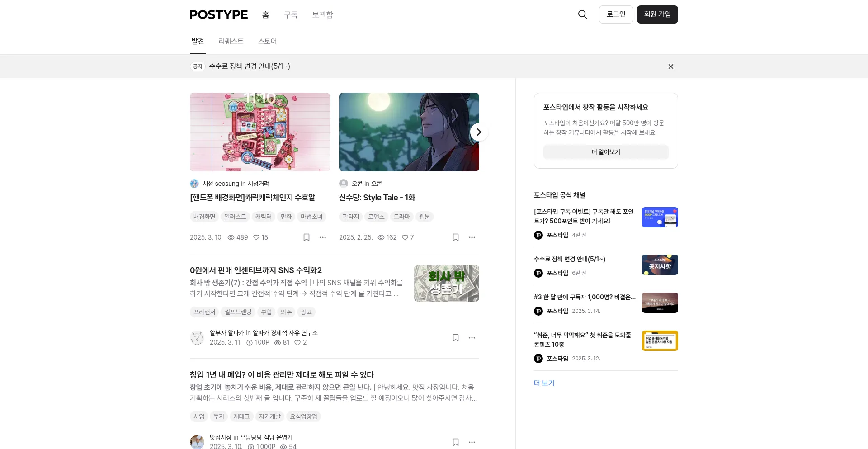The image size is (868, 449).
Task: Dismiss the notice banner with X
Action: 671,66
